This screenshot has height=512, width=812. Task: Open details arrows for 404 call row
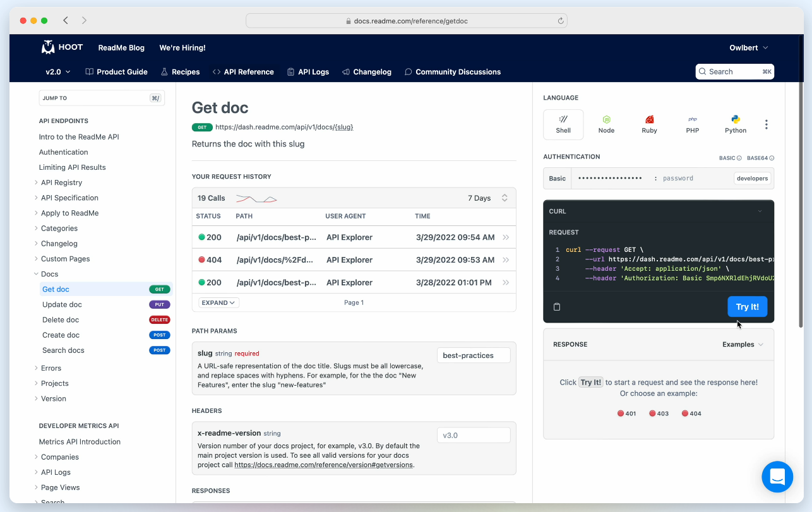tap(506, 260)
